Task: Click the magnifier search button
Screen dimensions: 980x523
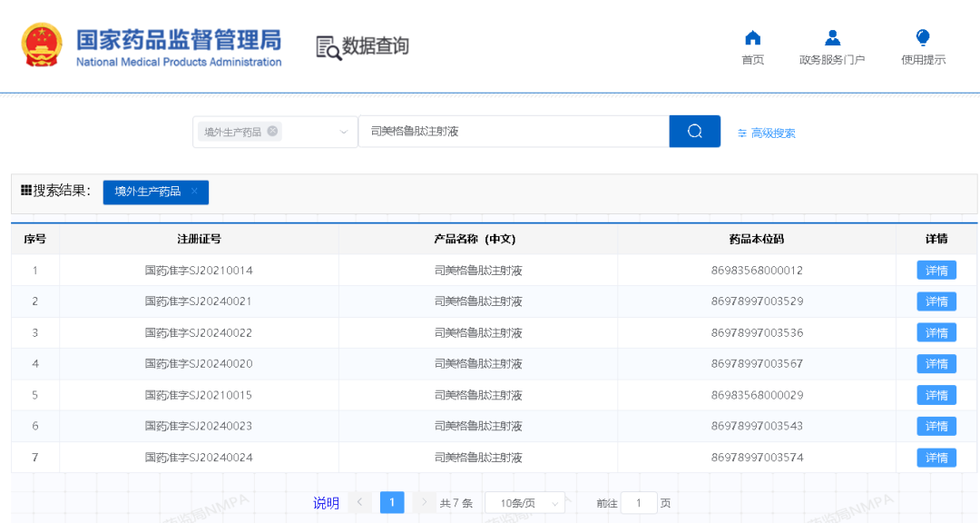Action: pos(694,132)
